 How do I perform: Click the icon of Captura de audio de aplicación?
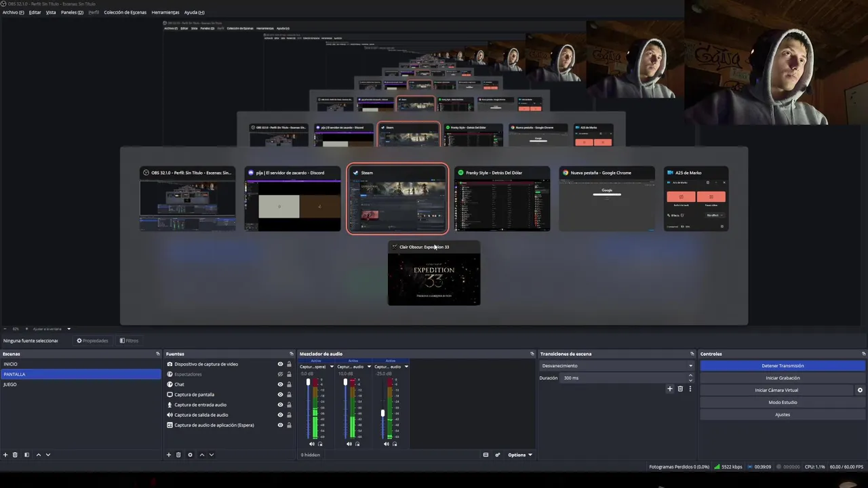coord(170,425)
